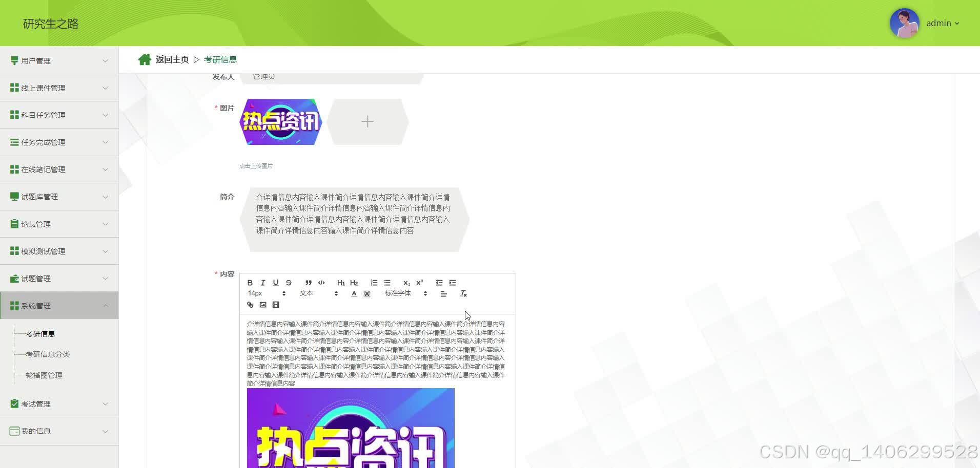Click the large 热点资讯 image in editor
The height and width of the screenshot is (468, 980).
click(x=351, y=428)
